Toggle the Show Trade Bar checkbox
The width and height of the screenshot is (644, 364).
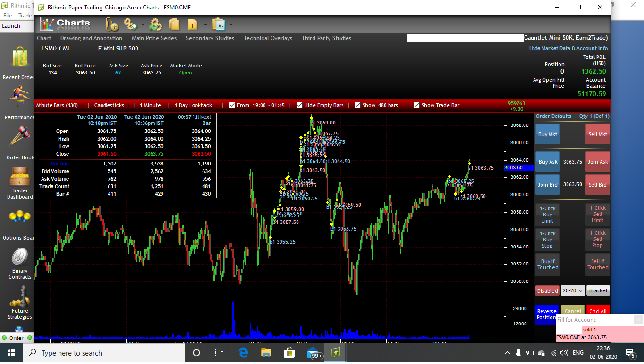click(416, 105)
